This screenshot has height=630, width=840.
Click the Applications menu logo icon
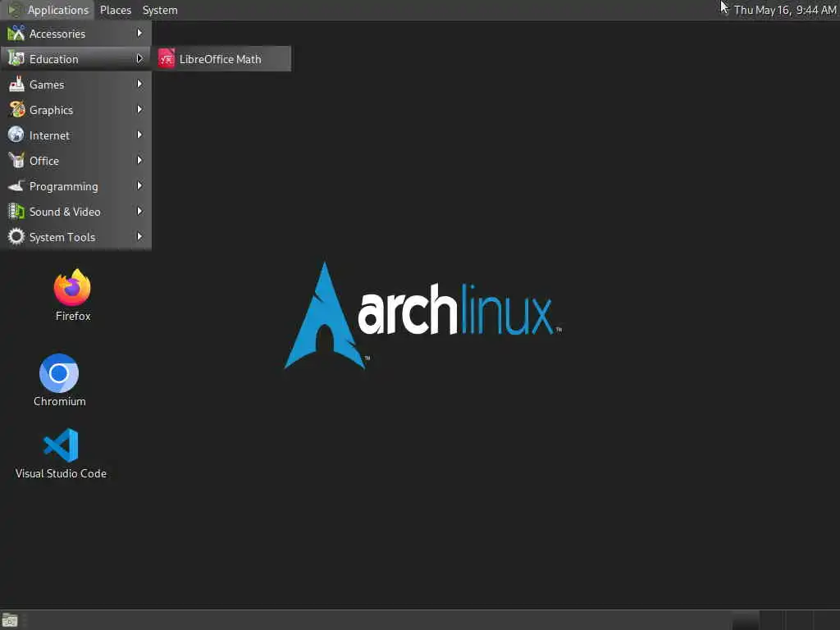15,10
